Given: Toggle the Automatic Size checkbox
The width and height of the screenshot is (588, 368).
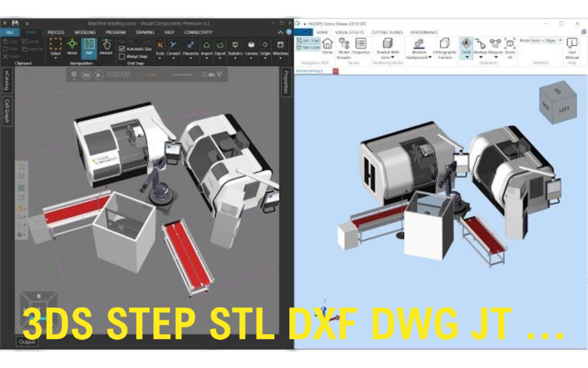Looking at the screenshot, I should [122, 49].
